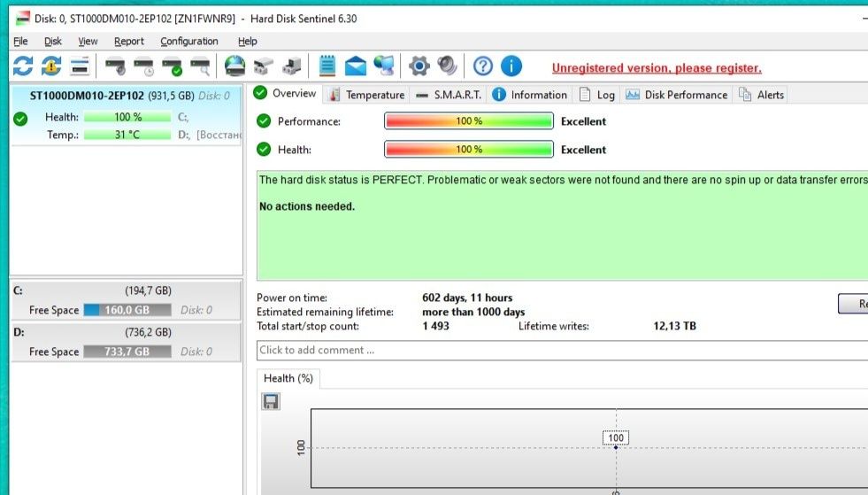Image resolution: width=868 pixels, height=495 pixels.
Task: Open settings with the gear icon
Action: click(419, 66)
